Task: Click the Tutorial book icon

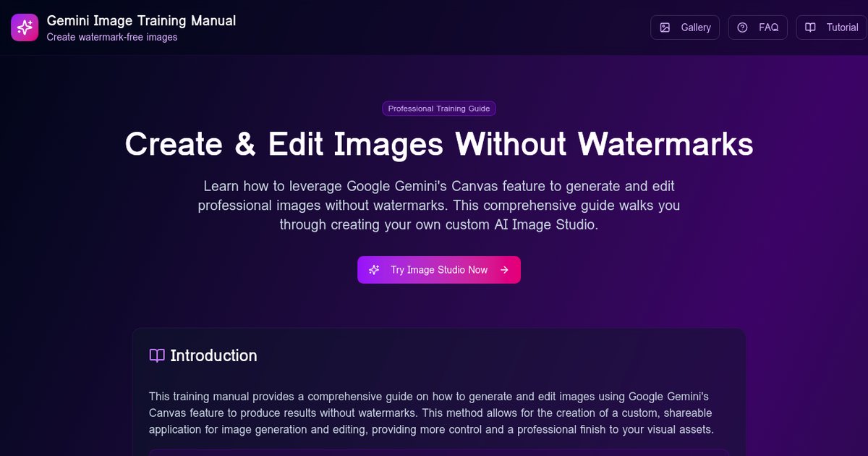Action: click(811, 28)
